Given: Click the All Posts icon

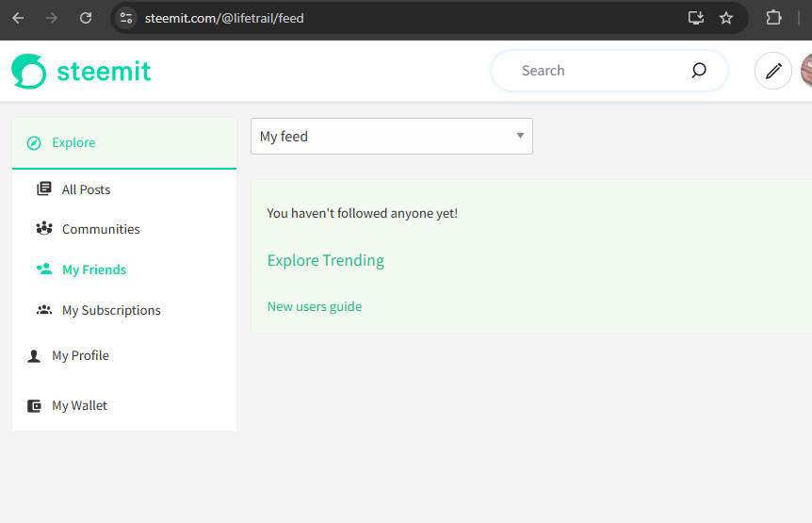Looking at the screenshot, I should point(44,189).
